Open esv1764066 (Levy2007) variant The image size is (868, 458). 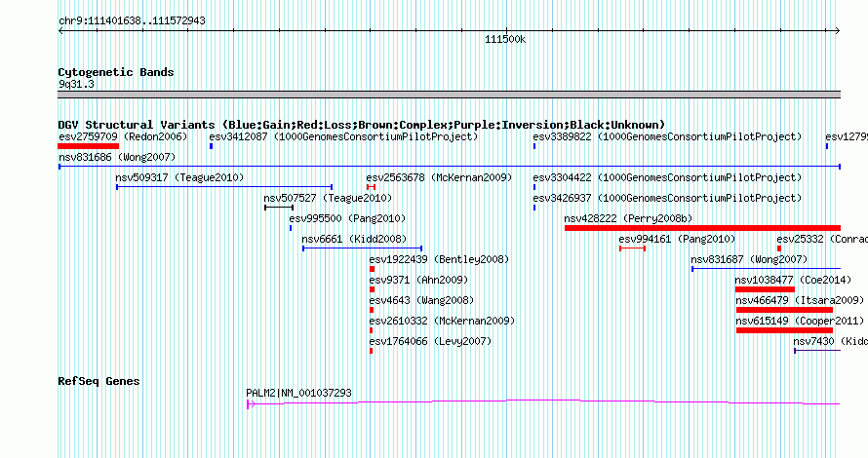[x=430, y=341]
